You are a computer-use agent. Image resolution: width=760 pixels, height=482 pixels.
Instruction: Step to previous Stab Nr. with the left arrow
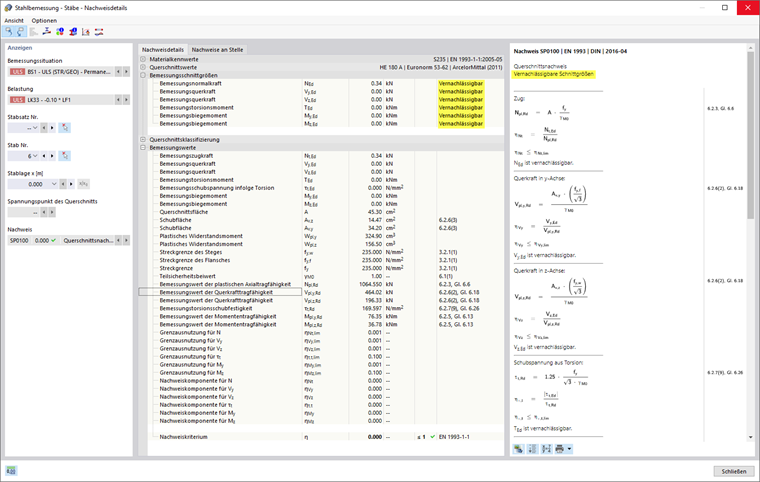[x=44, y=156]
